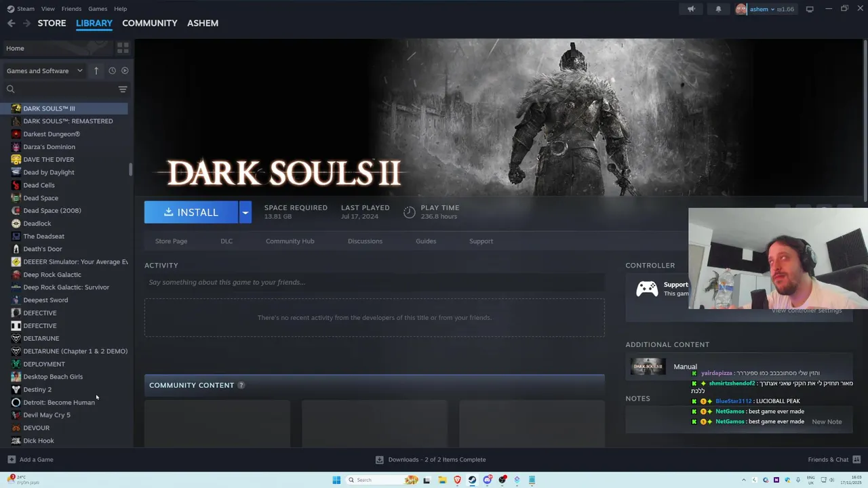Open the Guides link
This screenshot has width=868, height=488.
pos(426,241)
